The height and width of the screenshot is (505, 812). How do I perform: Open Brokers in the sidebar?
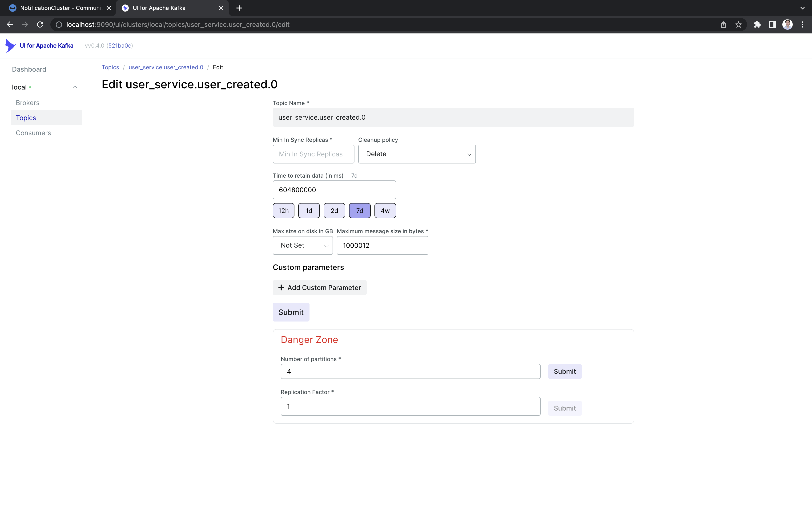coord(27,103)
